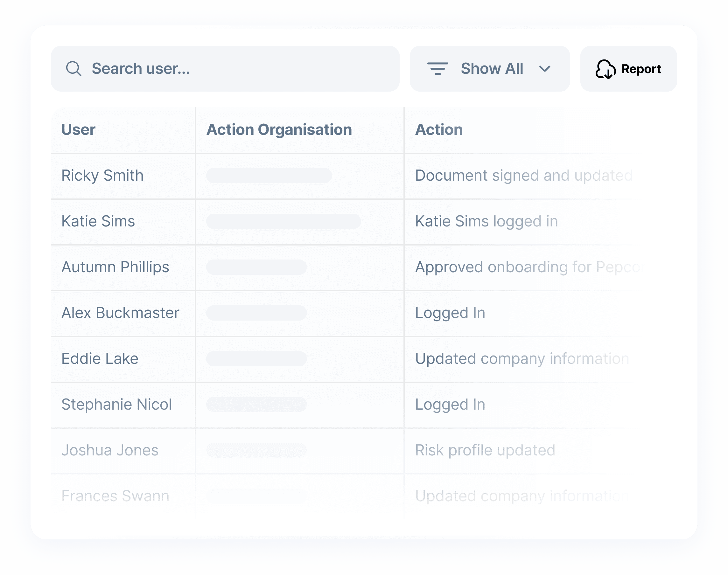Sort by the User column header
This screenshot has width=728, height=575.
click(x=79, y=130)
